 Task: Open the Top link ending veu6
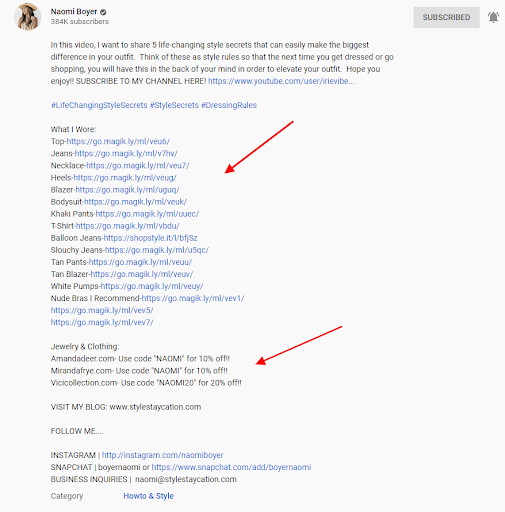tap(118, 141)
